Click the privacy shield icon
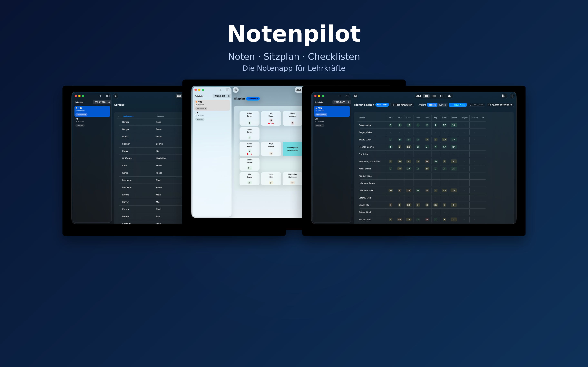Viewport: 588px width, 367px height. 355,96
